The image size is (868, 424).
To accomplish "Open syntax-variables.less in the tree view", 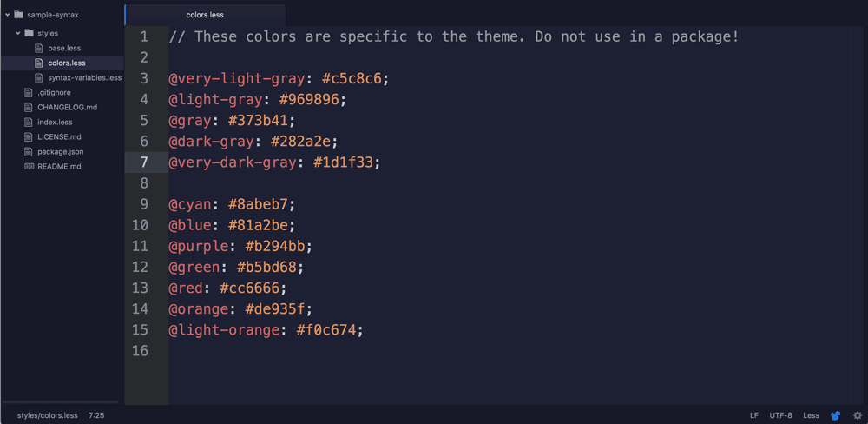I will pyautogui.click(x=84, y=77).
